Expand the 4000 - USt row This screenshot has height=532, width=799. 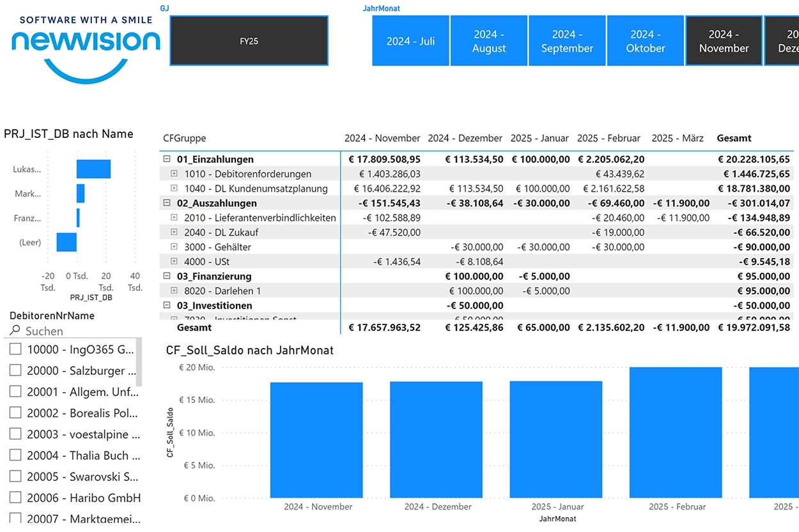point(174,262)
